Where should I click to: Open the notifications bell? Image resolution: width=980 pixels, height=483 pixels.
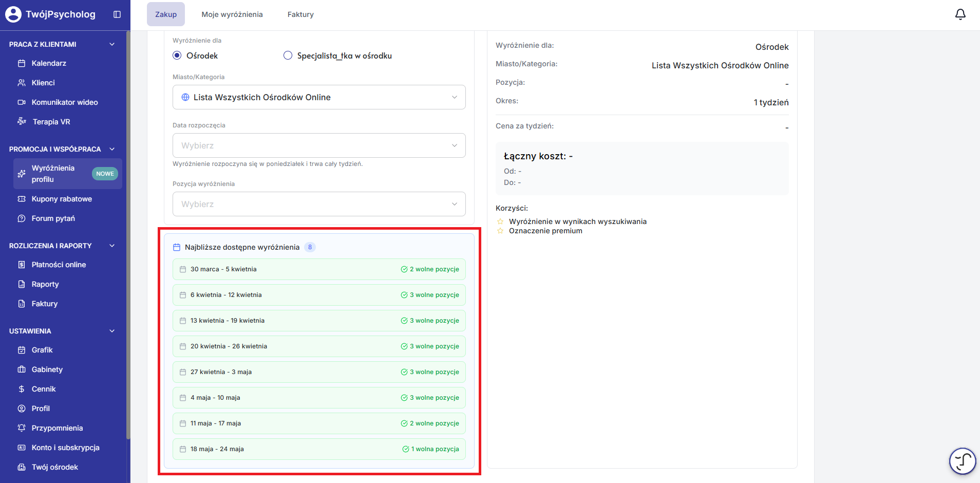pyautogui.click(x=960, y=14)
